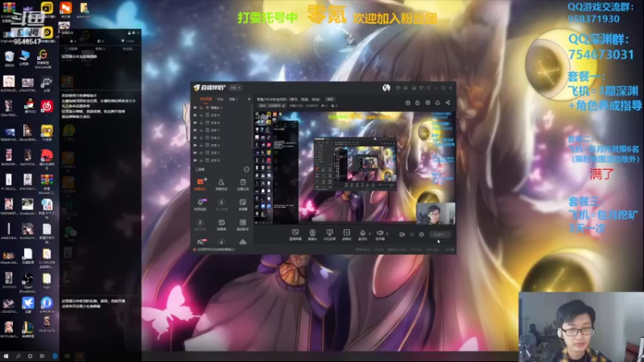Open the hamburger menu in app title bar

[x=428, y=88]
